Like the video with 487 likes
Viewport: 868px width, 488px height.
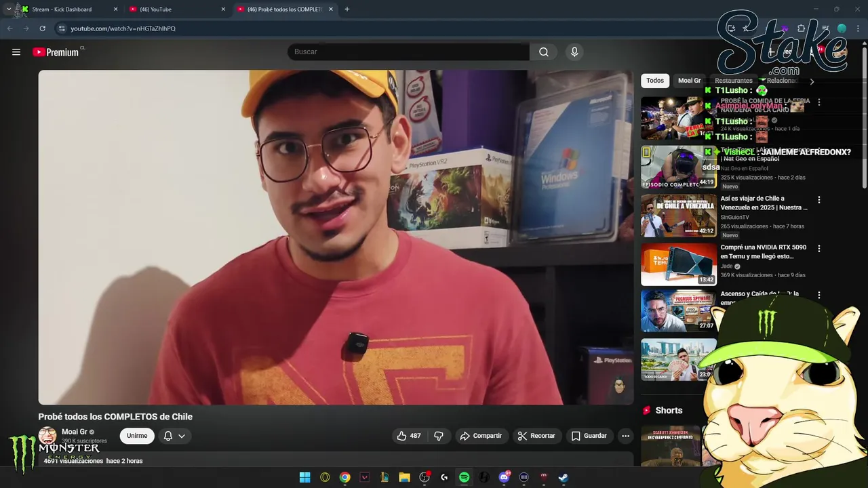pyautogui.click(x=409, y=436)
